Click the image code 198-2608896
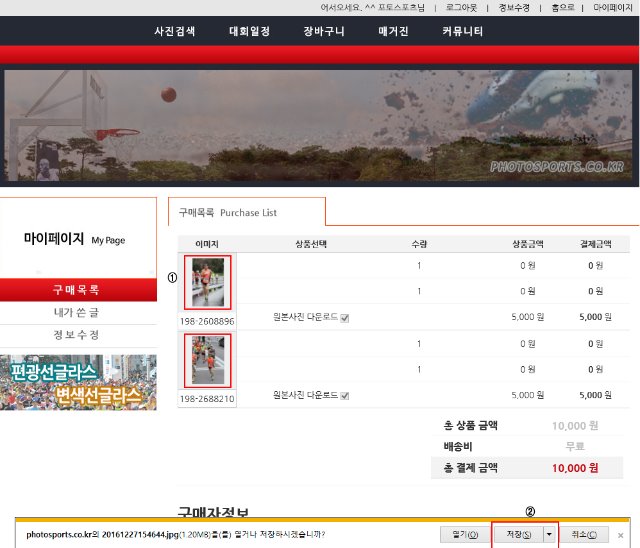Screen dimensions: 640x548 pos(207,322)
